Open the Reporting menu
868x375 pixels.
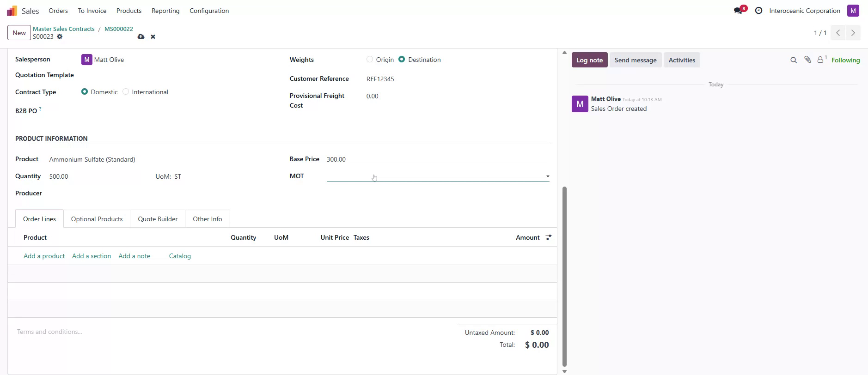click(165, 11)
